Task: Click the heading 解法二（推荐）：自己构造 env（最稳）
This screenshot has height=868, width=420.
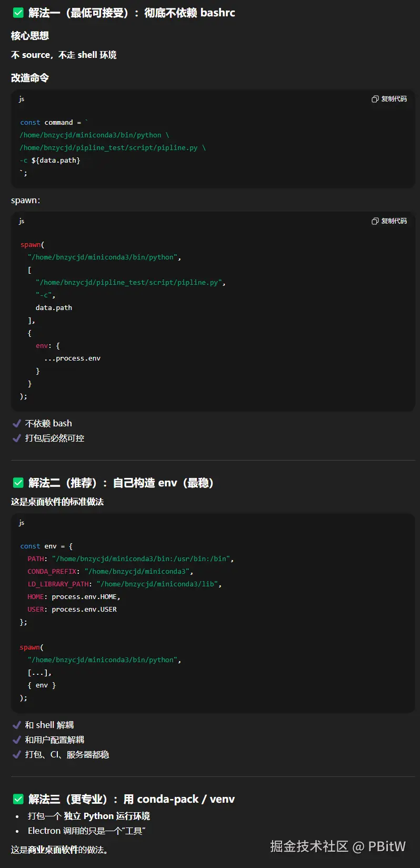Action: (123, 483)
